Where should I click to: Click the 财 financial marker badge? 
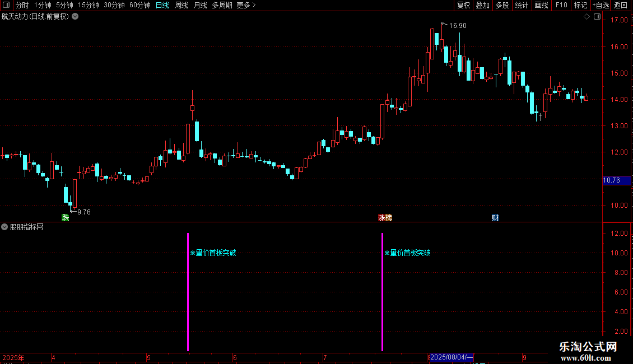pos(495,218)
